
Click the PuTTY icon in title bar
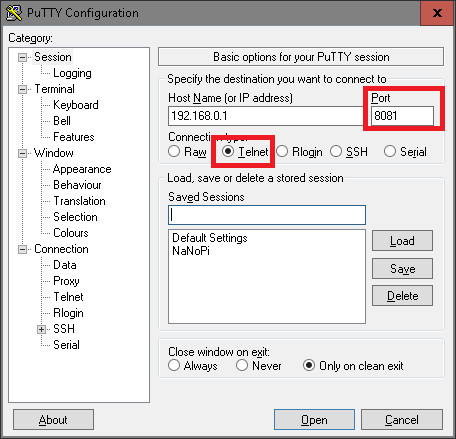[14, 13]
